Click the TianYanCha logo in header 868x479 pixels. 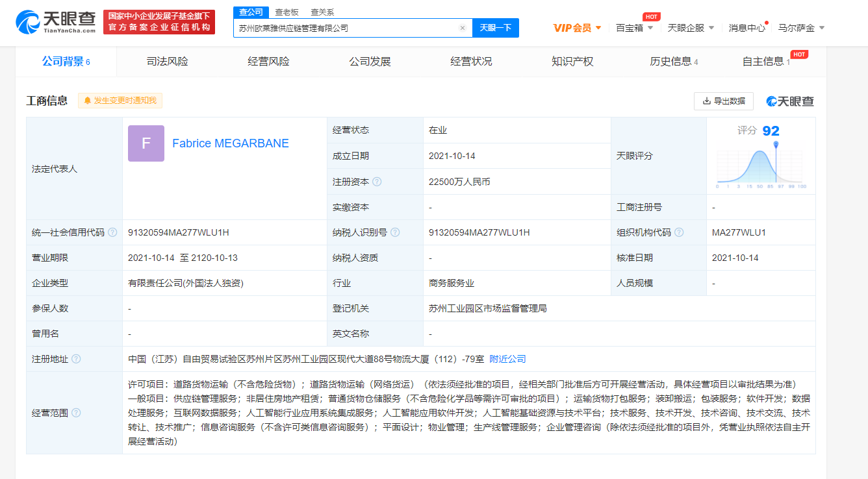pos(56,21)
